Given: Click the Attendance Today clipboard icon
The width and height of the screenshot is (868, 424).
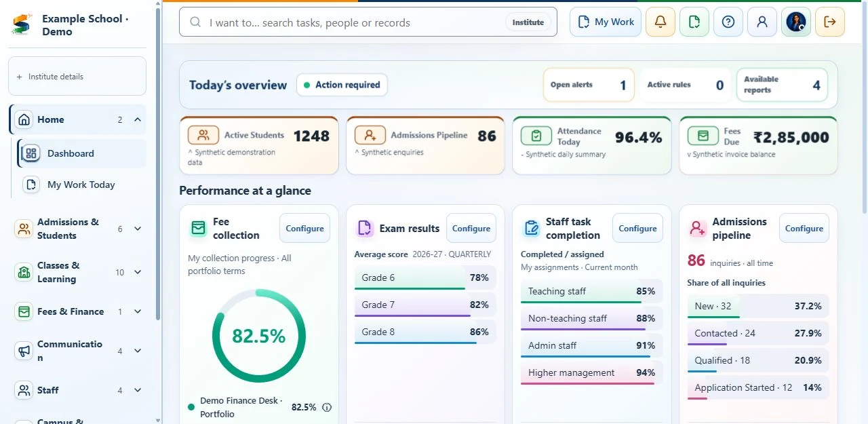Looking at the screenshot, I should [x=536, y=136].
